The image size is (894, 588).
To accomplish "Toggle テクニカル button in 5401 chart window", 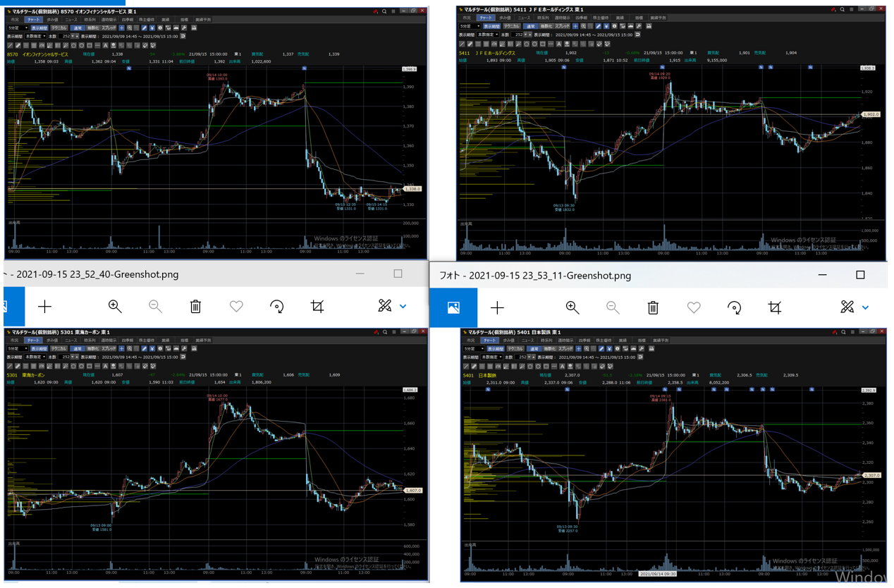I will 515,349.
